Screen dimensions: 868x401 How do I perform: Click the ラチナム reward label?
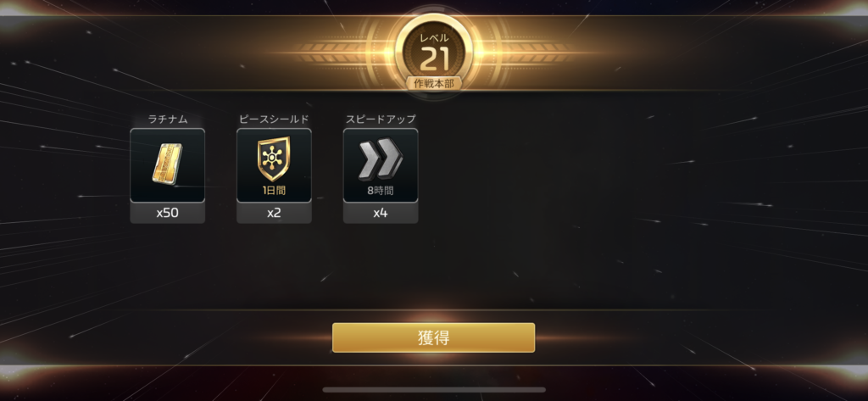click(x=168, y=119)
